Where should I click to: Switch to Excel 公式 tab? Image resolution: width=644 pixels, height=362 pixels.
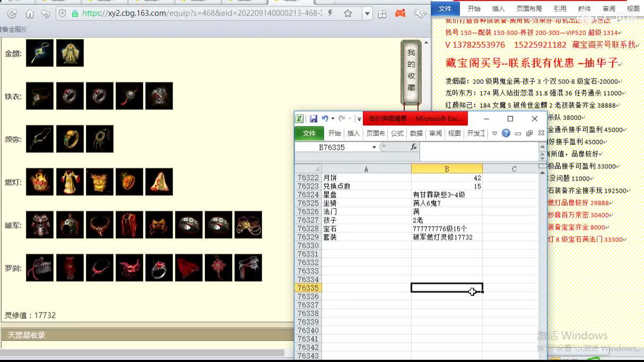[397, 133]
